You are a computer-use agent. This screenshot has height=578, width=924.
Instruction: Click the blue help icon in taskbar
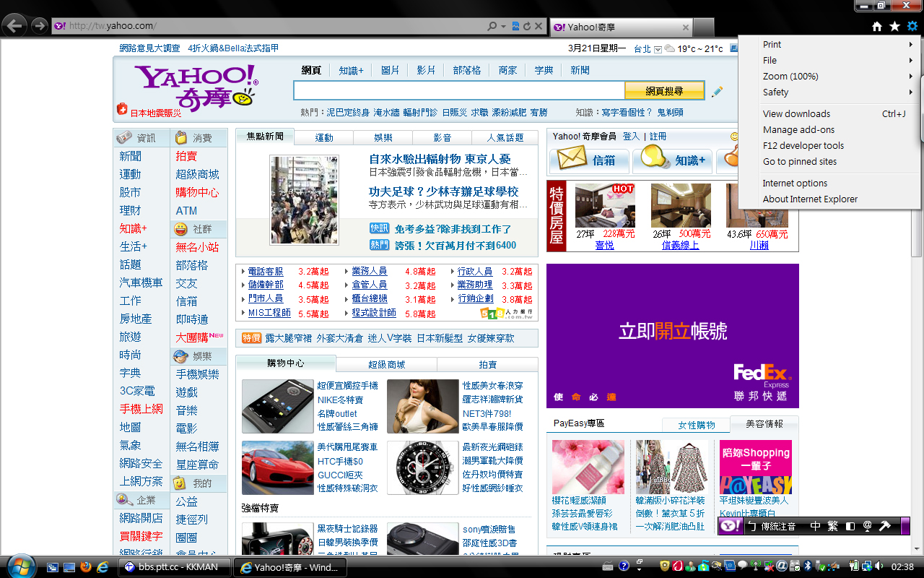(624, 566)
